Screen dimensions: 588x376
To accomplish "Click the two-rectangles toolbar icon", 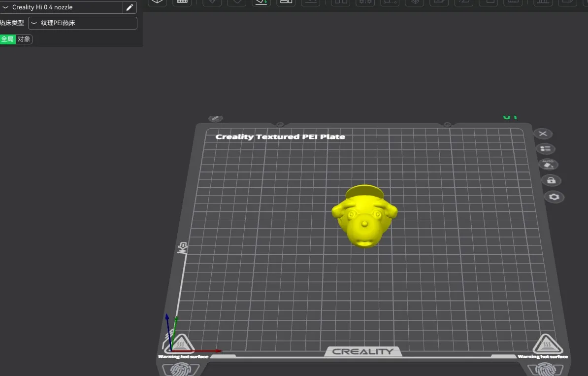I will pyautogui.click(x=286, y=2).
